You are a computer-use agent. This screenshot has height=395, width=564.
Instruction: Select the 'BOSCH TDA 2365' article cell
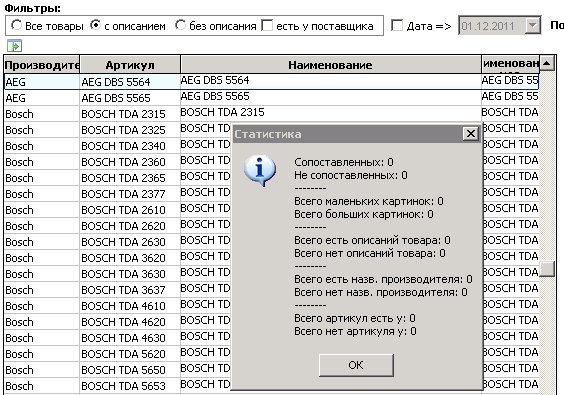tap(129, 178)
